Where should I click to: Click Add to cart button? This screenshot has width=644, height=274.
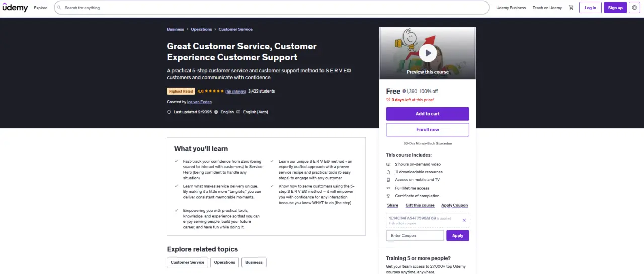(x=428, y=114)
